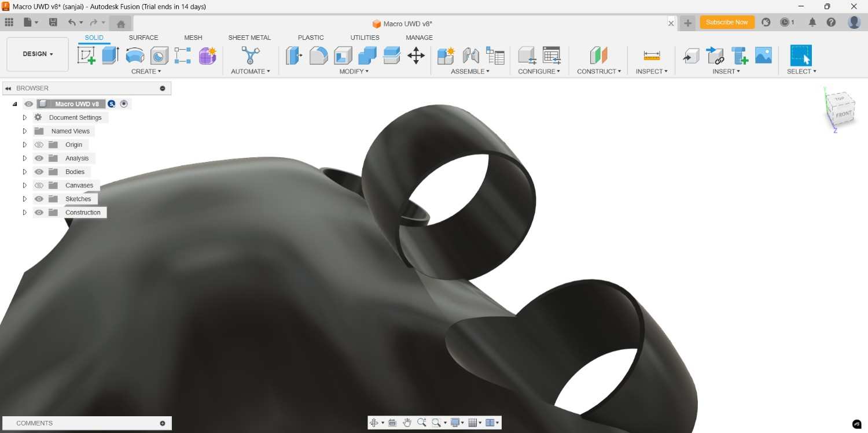Select the Joint tool
This screenshot has height=433, width=868.
[470, 55]
